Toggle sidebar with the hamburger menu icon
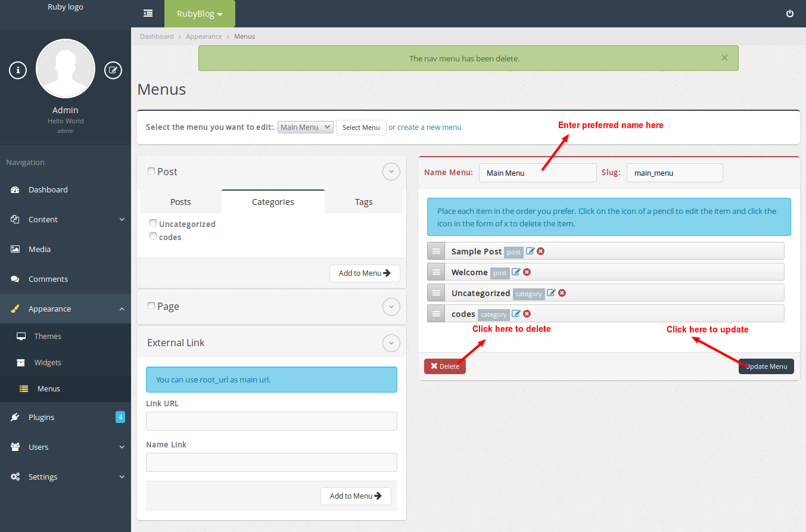Viewport: 806px width, 532px height. tap(148, 14)
